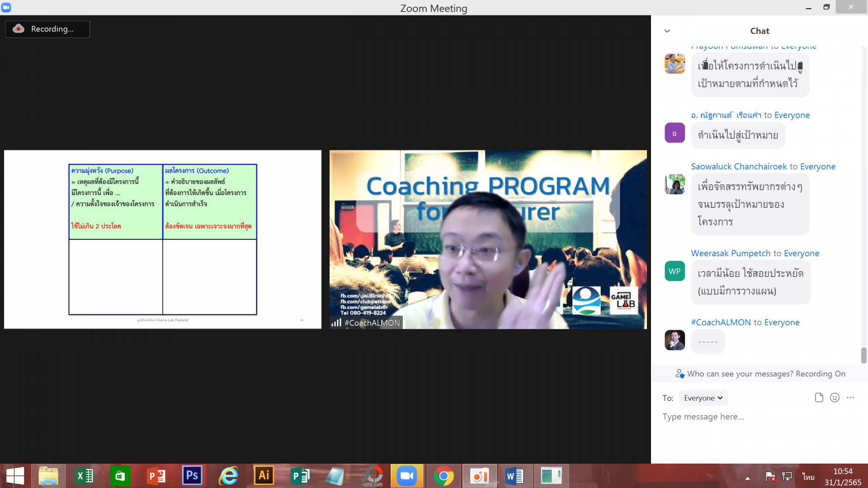The width and height of the screenshot is (868, 488).
Task: Open the To: Everyone recipient dropdown
Action: [x=703, y=398]
